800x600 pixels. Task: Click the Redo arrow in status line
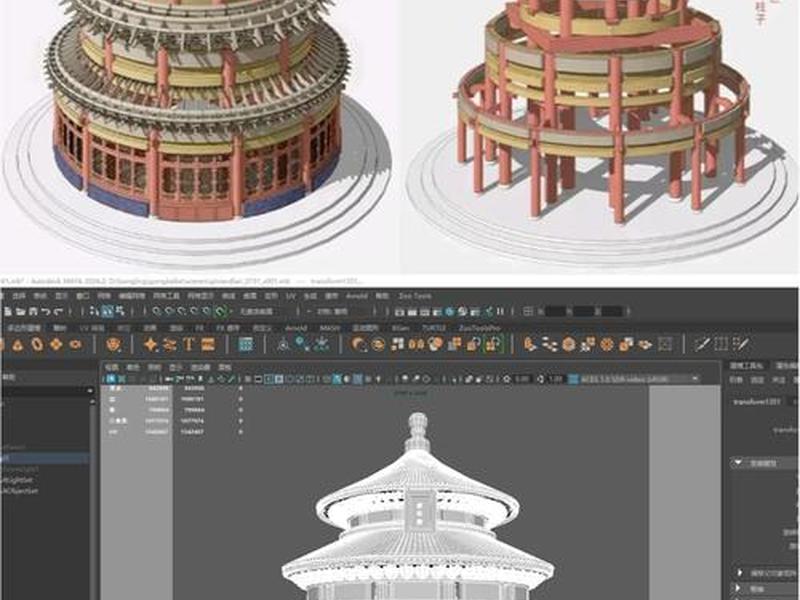[x=58, y=311]
